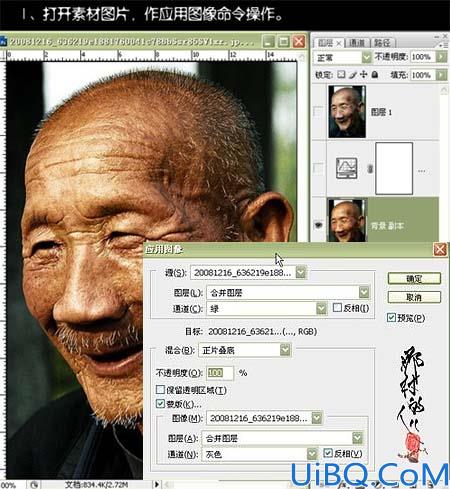The image size is (450, 489).
Task: Click the 文档 document size status text
Action: coord(96,484)
